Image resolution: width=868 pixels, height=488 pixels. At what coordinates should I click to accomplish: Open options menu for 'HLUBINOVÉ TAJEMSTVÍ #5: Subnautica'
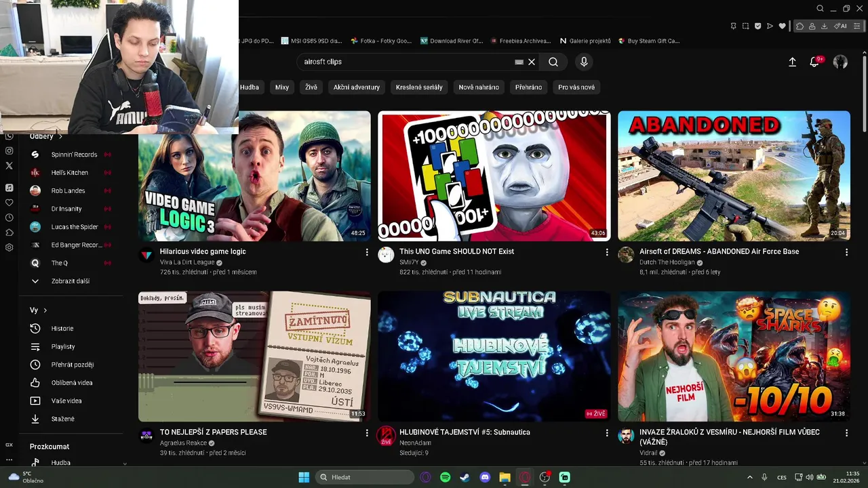click(x=607, y=432)
